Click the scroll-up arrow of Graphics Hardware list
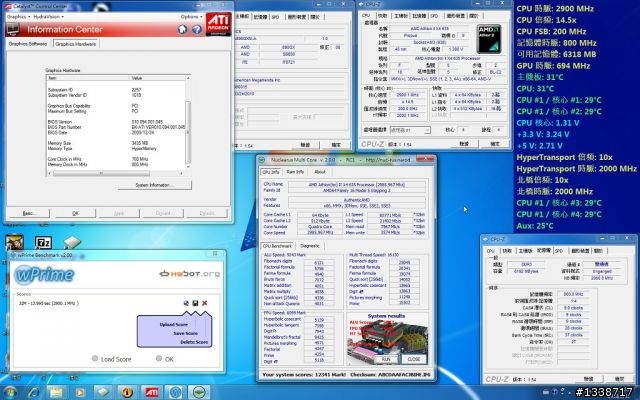The image size is (640, 400). pos(188,78)
